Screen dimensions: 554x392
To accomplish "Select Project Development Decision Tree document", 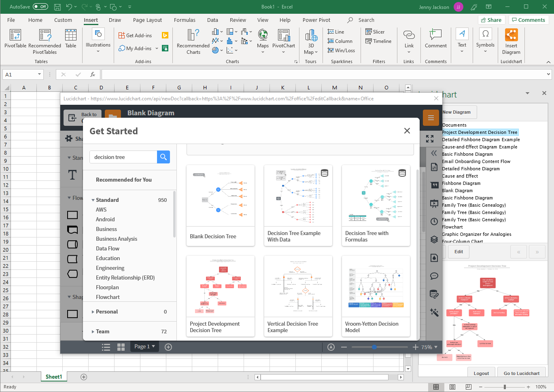I will tap(480, 132).
